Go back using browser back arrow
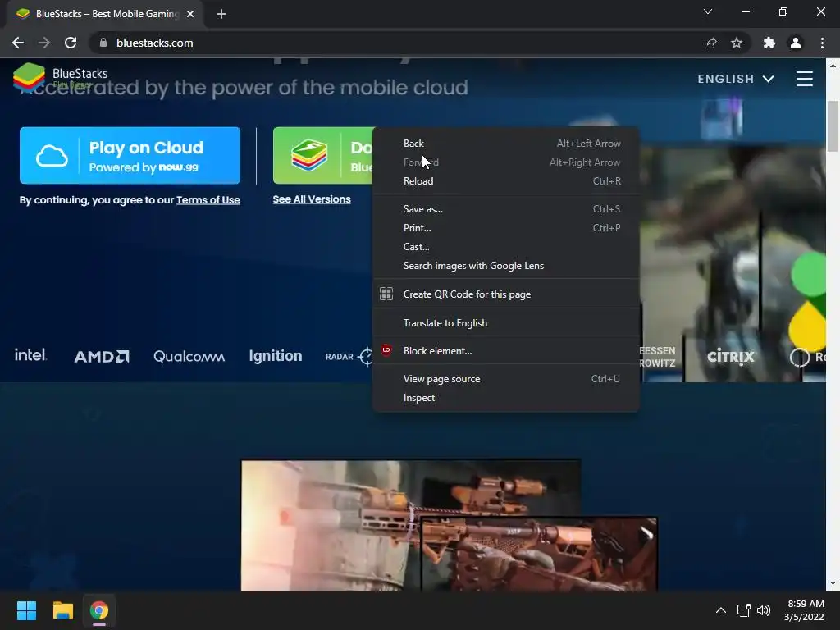This screenshot has height=630, width=840. pos(18,43)
